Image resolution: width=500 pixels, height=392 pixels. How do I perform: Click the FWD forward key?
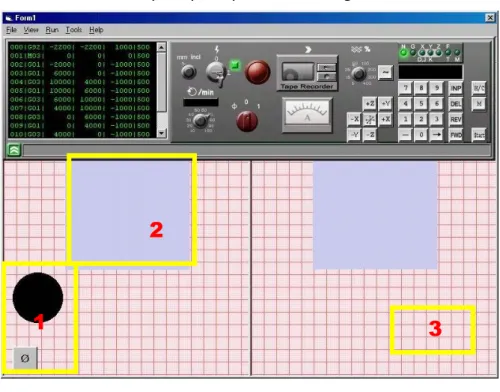tap(456, 135)
